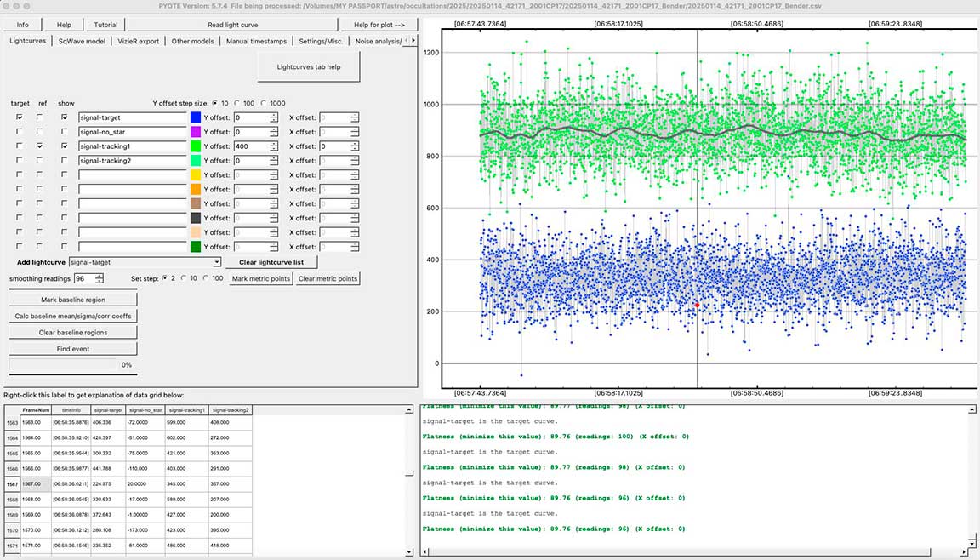Click Clear baseline regions button

(x=73, y=333)
